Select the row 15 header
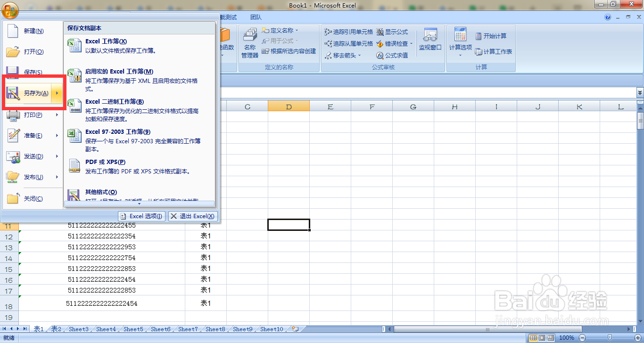The image size is (644, 343). [x=9, y=269]
